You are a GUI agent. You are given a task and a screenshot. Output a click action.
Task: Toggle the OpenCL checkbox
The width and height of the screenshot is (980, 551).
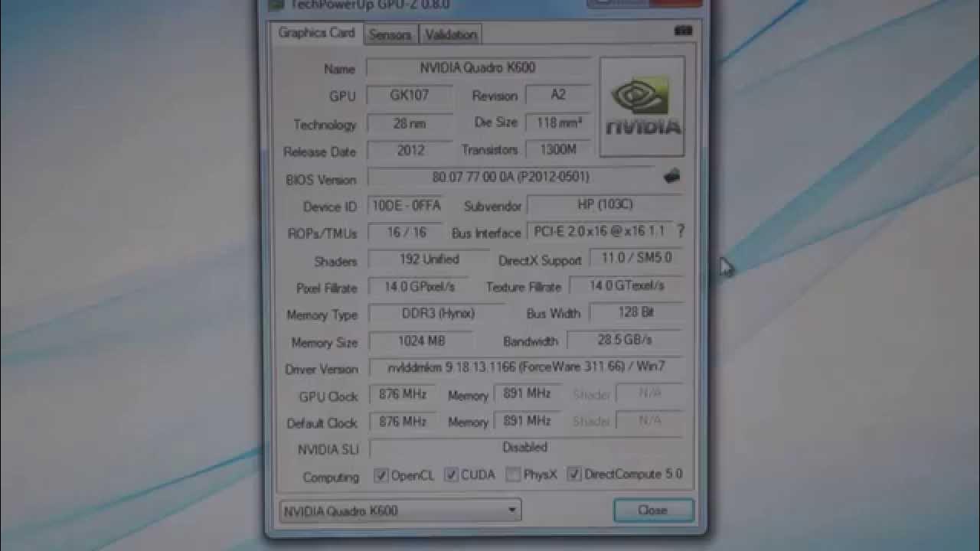[381, 475]
